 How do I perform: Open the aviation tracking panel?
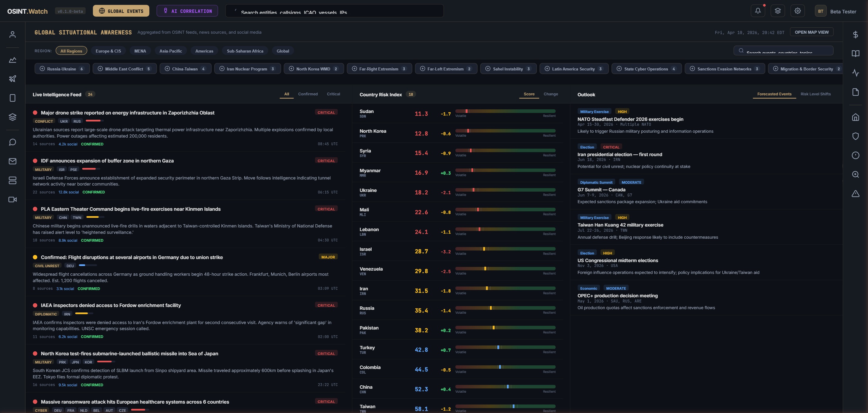click(x=12, y=79)
